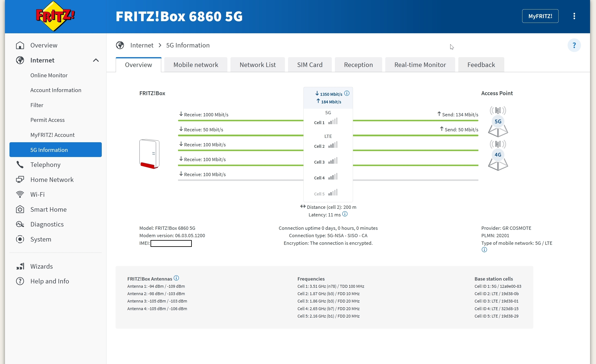
Task: Click 'Antenna 4: -105 dBm / -106 dBm'
Action: [x=157, y=309]
